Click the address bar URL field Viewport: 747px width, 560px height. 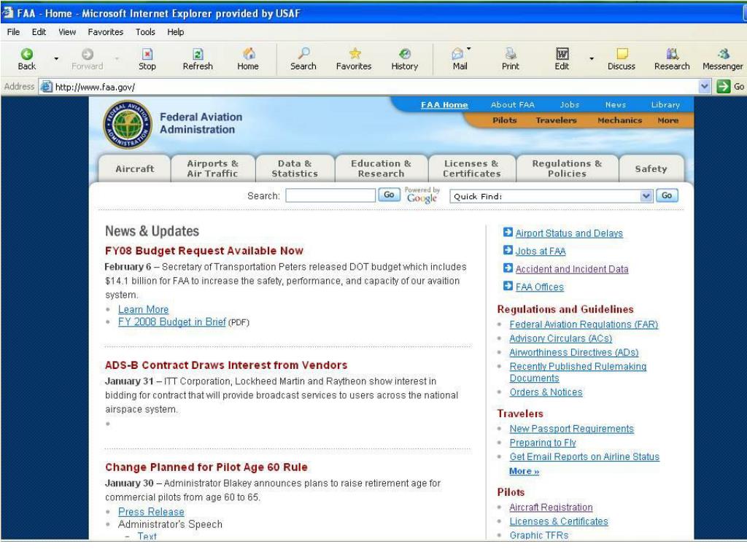[369, 87]
